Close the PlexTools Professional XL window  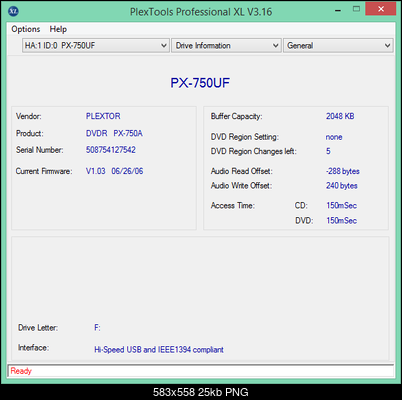[x=380, y=9]
